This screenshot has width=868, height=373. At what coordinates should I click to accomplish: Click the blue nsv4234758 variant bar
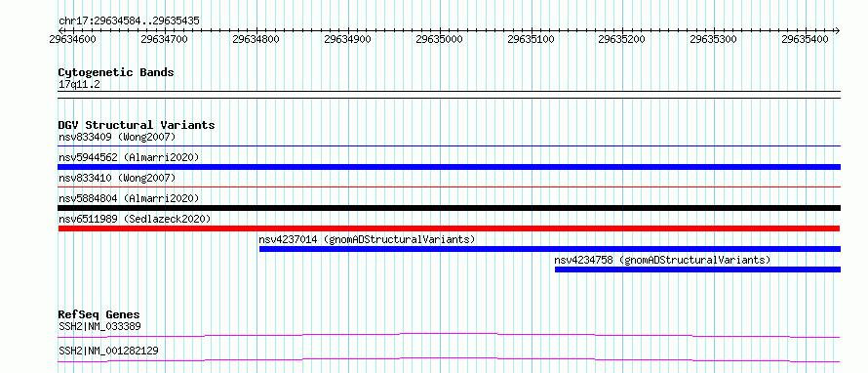click(697, 269)
